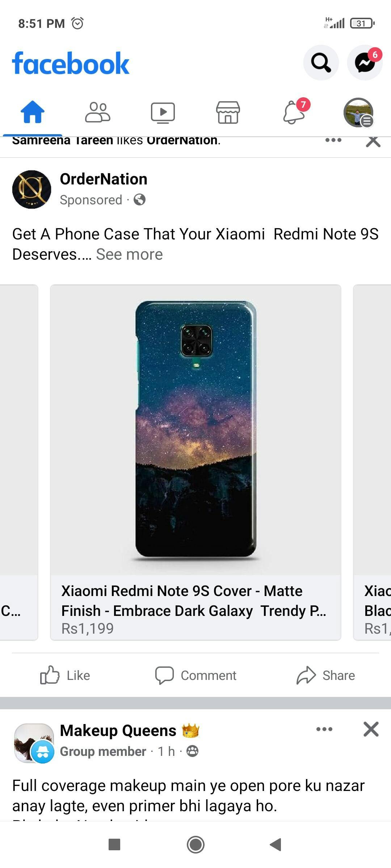Expand post text with See more
The width and height of the screenshot is (391, 868).
point(129,254)
